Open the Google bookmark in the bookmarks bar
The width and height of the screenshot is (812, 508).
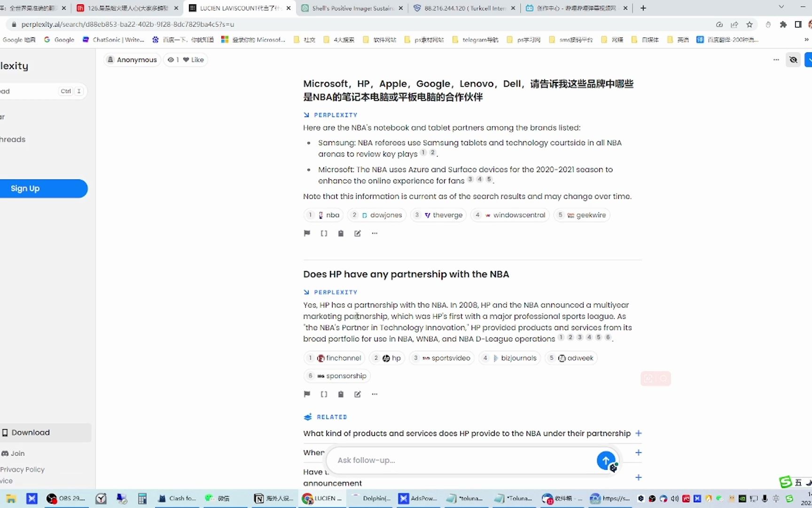[59, 40]
